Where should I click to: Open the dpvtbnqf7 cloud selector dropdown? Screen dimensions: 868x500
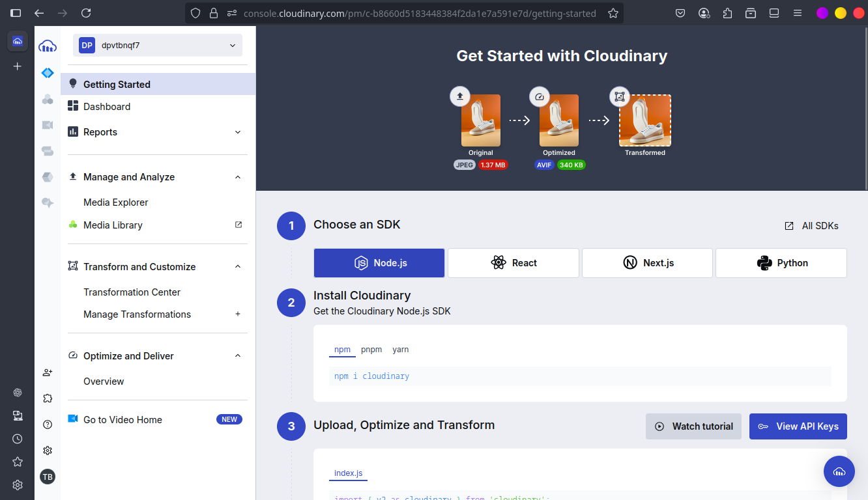pyautogui.click(x=158, y=46)
